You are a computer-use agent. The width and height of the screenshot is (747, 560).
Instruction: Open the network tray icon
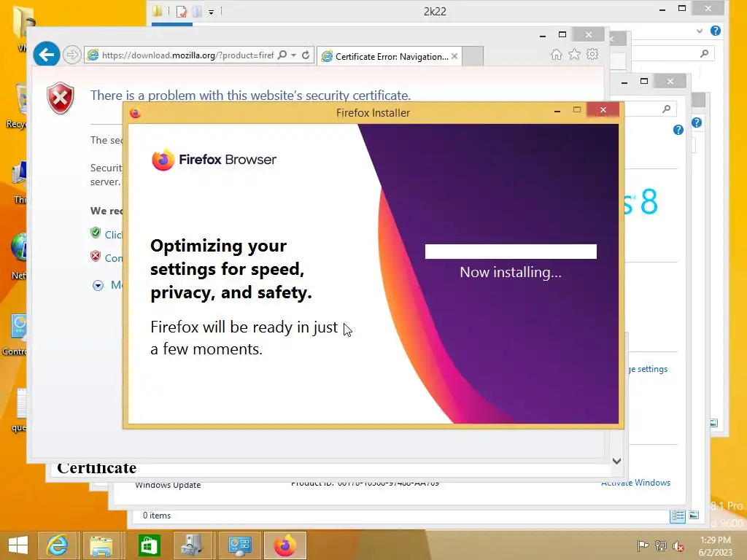pos(661,545)
